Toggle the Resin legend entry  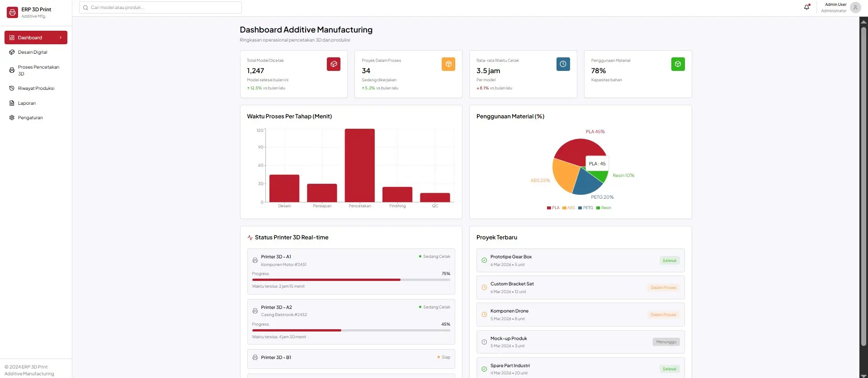pos(604,208)
